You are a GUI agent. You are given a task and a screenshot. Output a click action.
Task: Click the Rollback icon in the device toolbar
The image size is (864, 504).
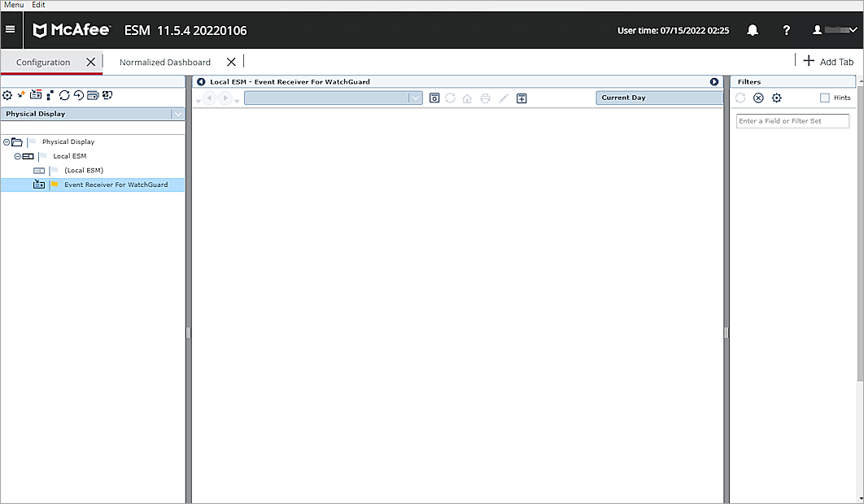[x=78, y=95]
